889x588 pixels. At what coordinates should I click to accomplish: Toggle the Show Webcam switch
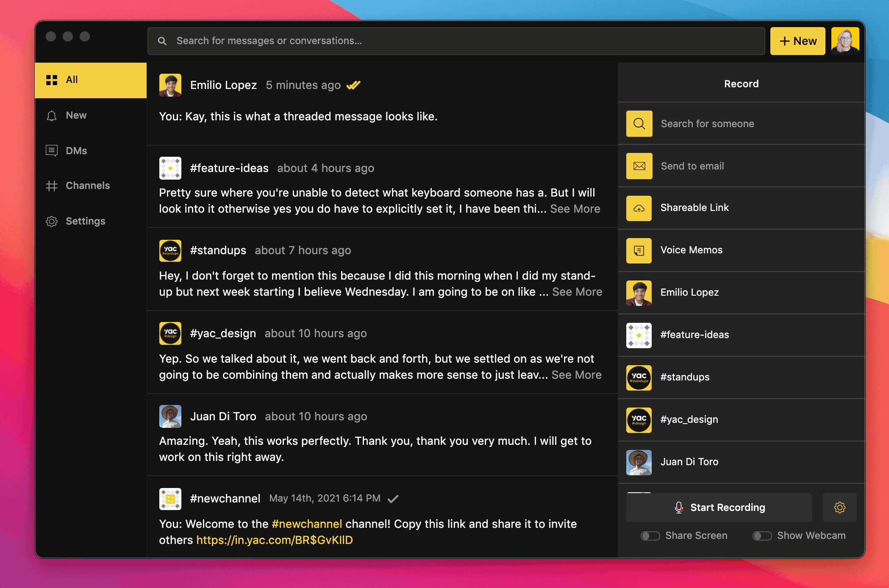[762, 536]
